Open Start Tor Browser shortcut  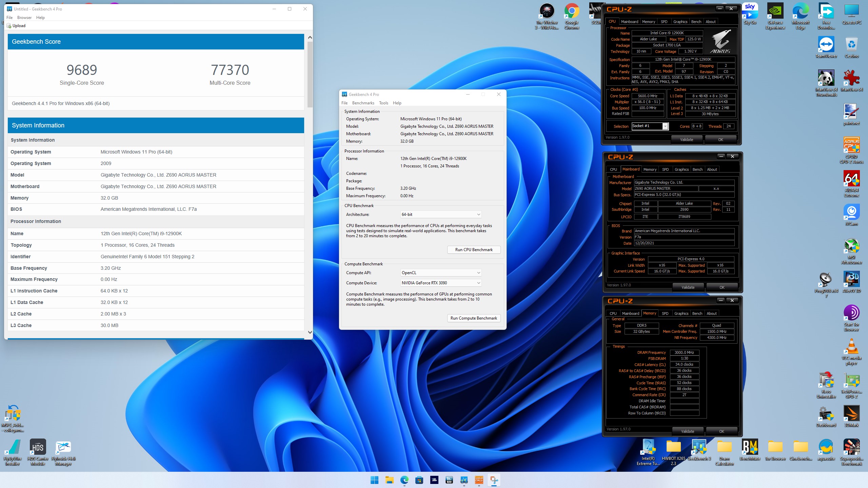(851, 318)
